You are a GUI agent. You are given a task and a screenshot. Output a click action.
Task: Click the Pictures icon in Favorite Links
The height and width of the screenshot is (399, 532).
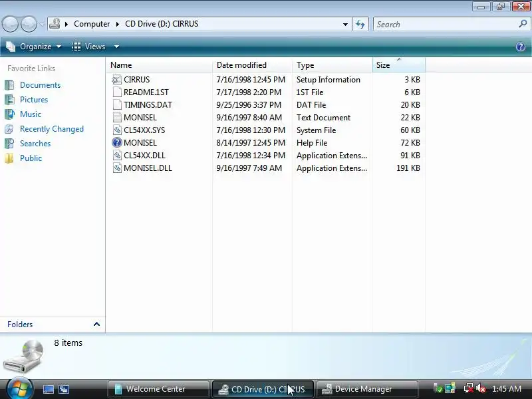tap(9, 99)
